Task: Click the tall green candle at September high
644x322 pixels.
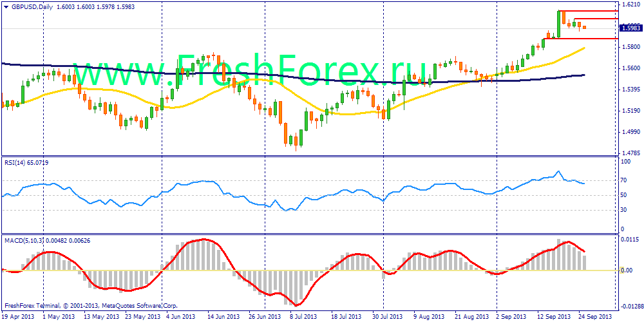Action: pyautogui.click(x=559, y=24)
